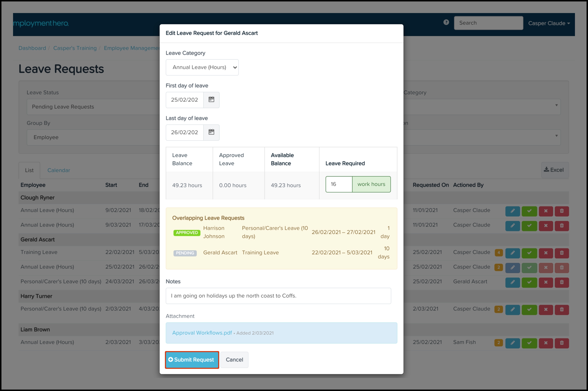
Task: Open the Approval Workflows.pdf attachment link
Action: pyautogui.click(x=202, y=333)
